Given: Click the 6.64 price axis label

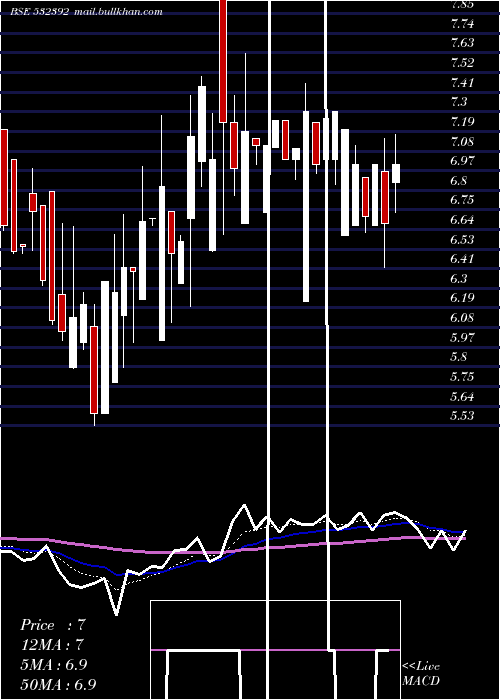Looking at the screenshot, I should [462, 220].
